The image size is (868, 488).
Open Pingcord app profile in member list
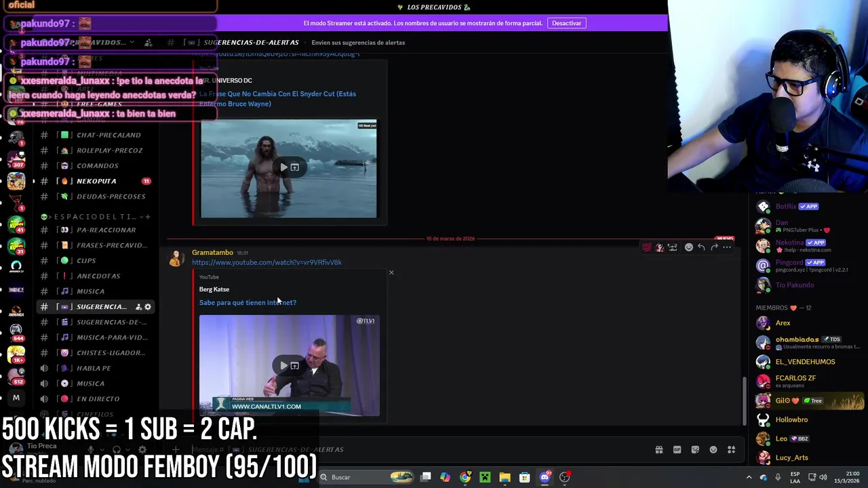pos(808,266)
